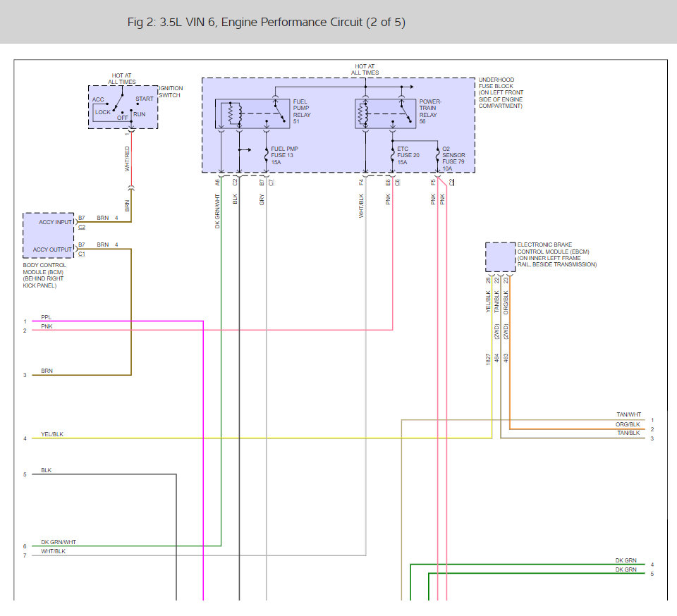Click the HOT AT ALL TIMES label above the fuse block
677x616 pixels.
[365, 70]
